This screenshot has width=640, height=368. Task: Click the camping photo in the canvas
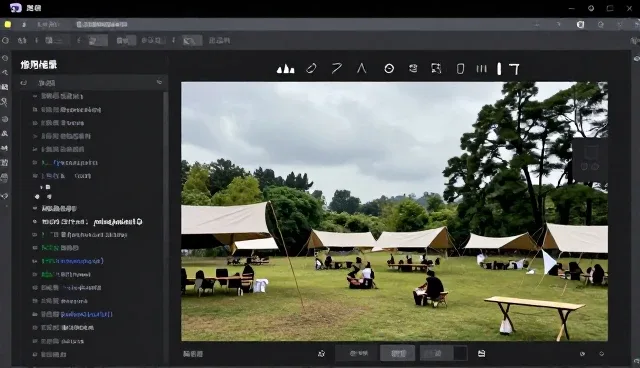coord(394,211)
